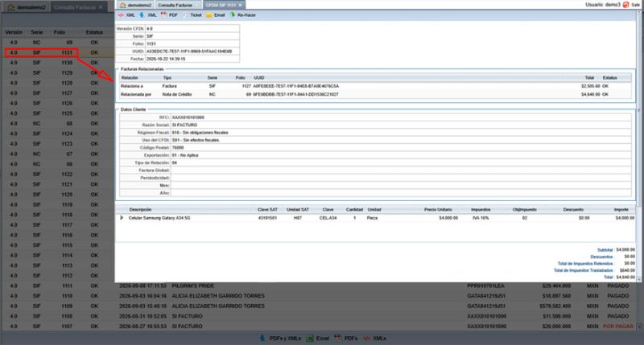
Task: Download XMLs from the bottom bar
Action: pos(375,339)
